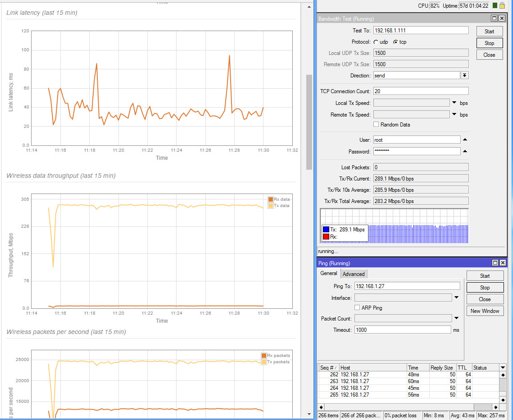Switch to the Advanced tab in Ping
This screenshot has height=420, width=513.
pyautogui.click(x=354, y=274)
